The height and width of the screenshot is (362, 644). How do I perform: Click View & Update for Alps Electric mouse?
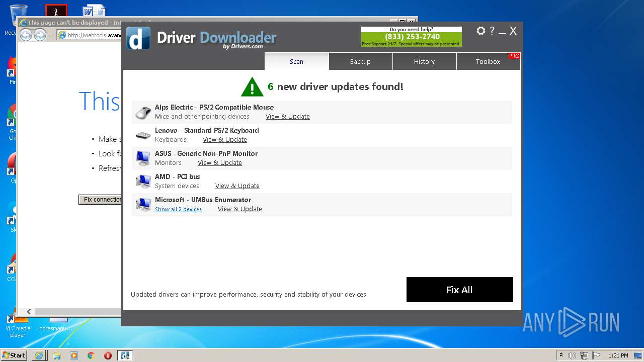[x=288, y=117]
